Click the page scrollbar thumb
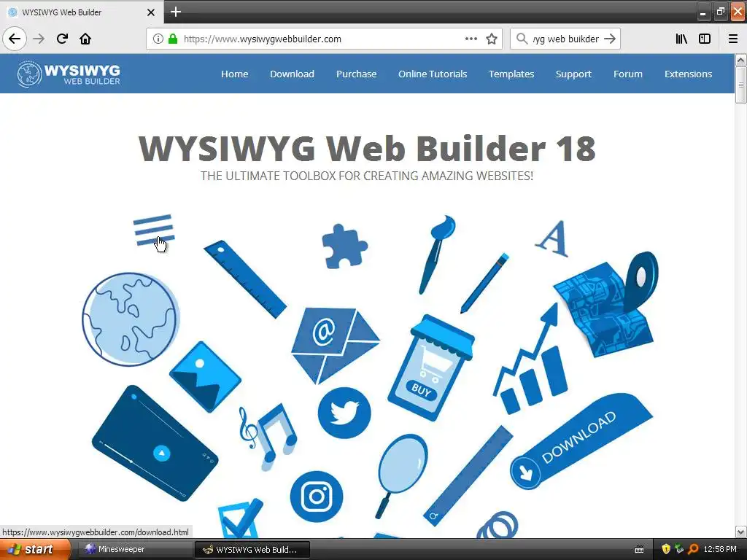This screenshot has width=747, height=560. pos(741,85)
